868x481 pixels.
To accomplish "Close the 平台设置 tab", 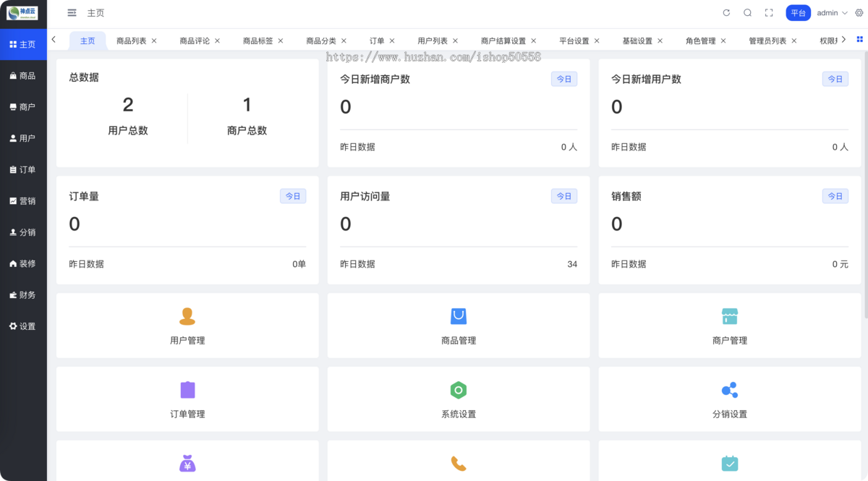I will 597,41.
